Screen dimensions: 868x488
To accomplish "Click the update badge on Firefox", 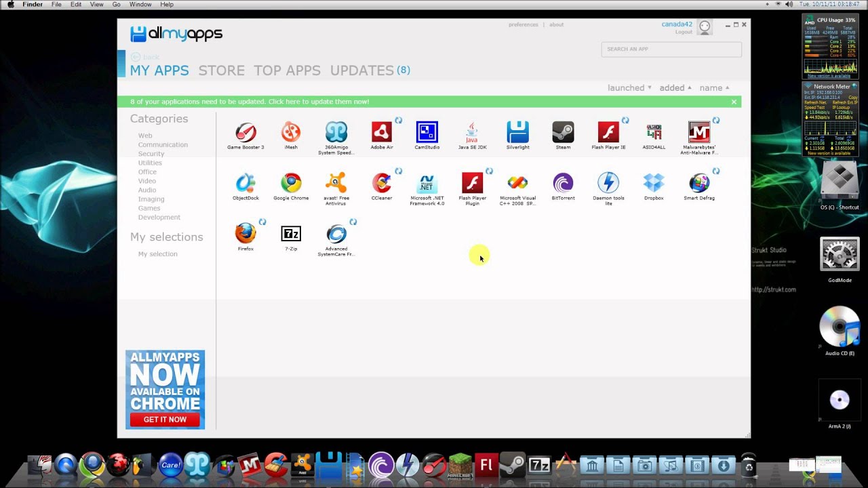I will tap(262, 222).
